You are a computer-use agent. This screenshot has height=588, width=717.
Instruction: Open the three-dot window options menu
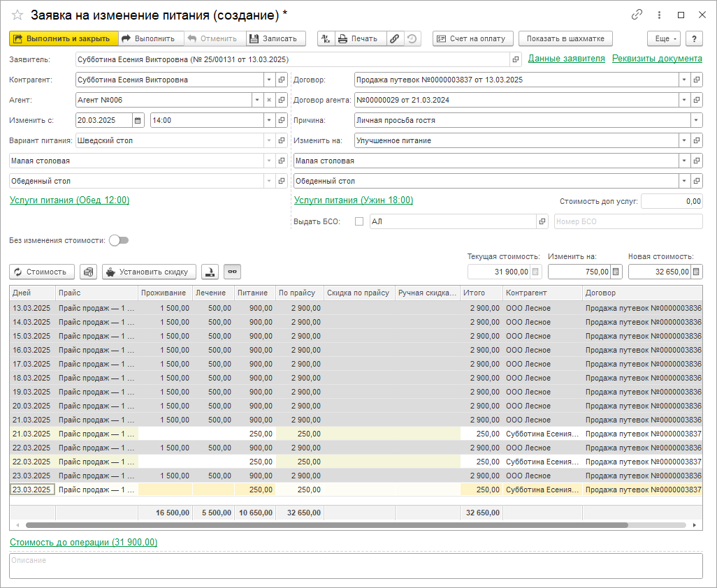coord(659,15)
